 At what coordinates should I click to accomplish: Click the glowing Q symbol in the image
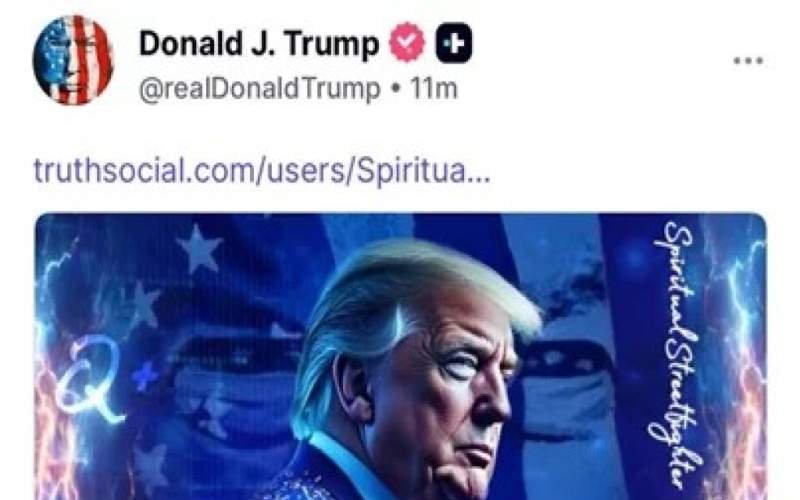point(92,375)
